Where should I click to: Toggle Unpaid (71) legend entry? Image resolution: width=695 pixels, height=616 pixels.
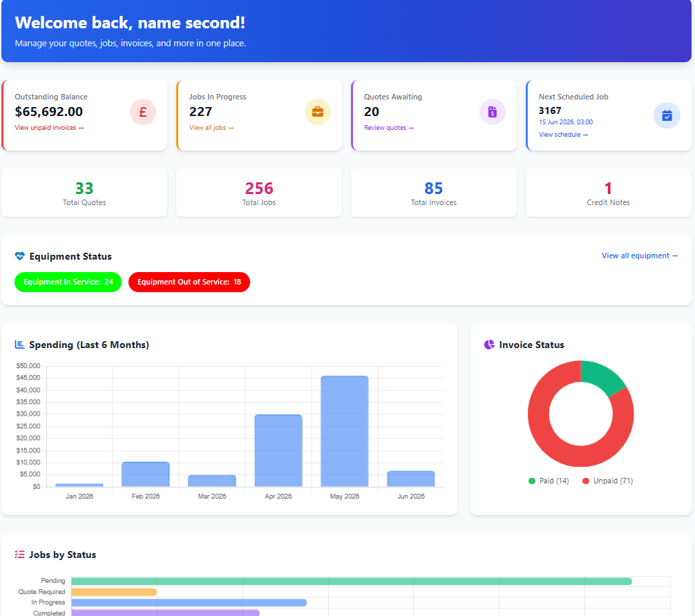tap(607, 481)
